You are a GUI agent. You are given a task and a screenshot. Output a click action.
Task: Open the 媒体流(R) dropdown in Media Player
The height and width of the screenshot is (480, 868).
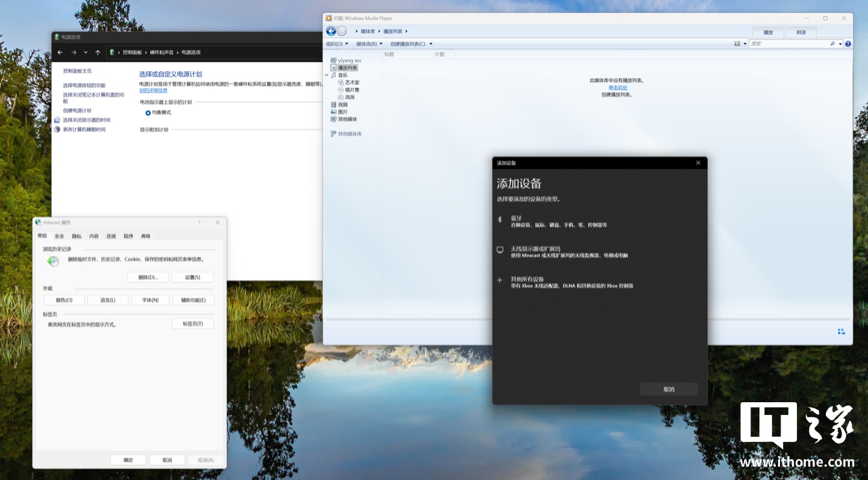pyautogui.click(x=369, y=44)
